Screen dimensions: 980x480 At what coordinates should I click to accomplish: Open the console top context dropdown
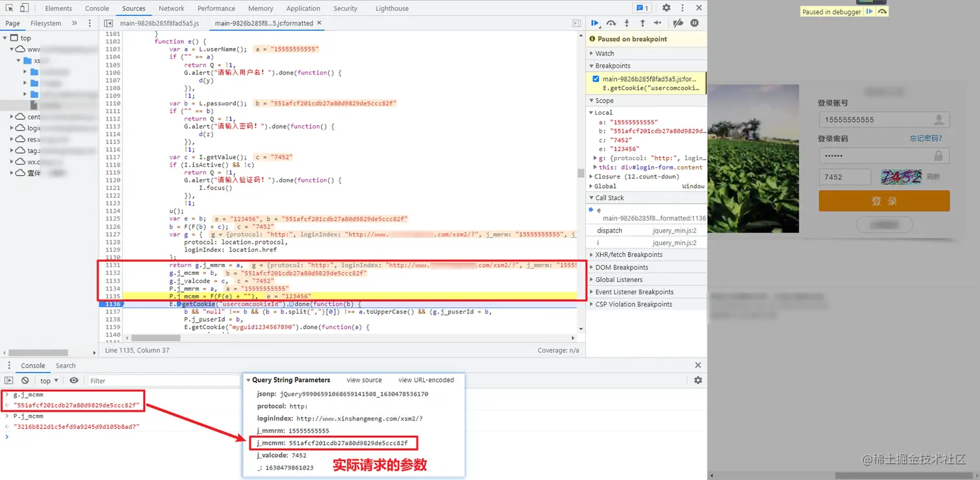coord(49,381)
